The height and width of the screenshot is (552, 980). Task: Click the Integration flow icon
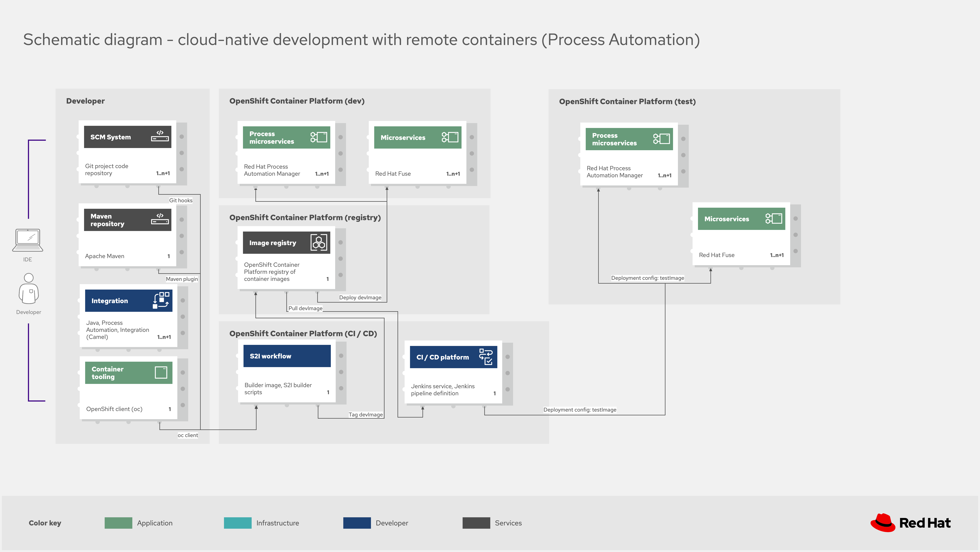coord(161,300)
